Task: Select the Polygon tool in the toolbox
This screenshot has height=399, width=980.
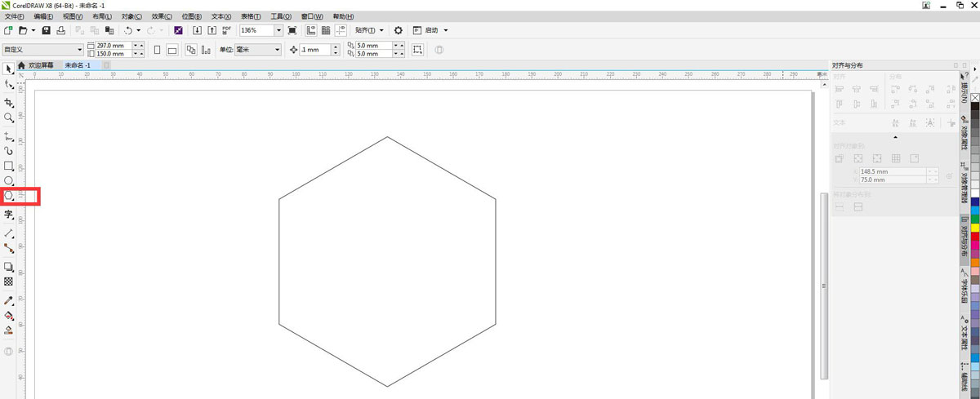Action: coord(9,196)
